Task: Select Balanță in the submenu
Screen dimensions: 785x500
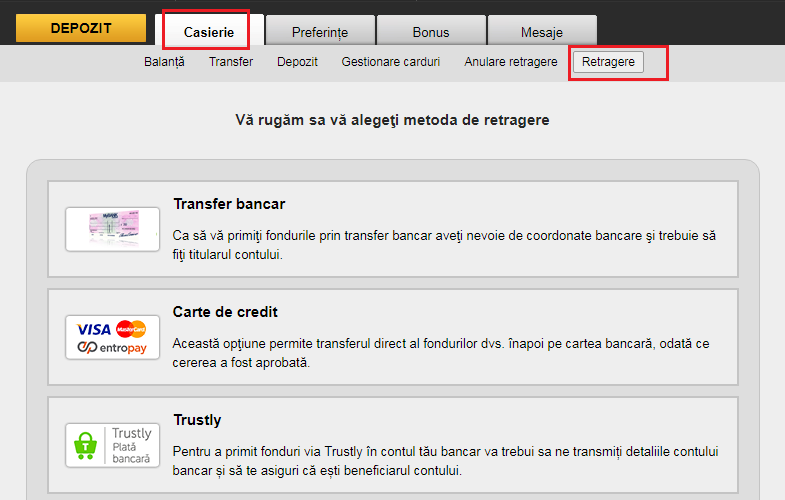Action: (x=164, y=62)
